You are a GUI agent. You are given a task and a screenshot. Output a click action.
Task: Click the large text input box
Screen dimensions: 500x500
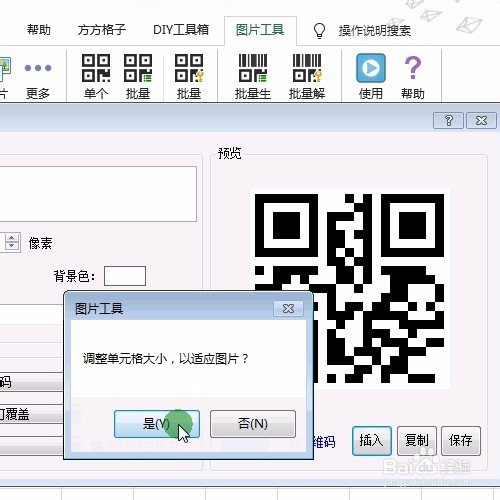click(98, 194)
